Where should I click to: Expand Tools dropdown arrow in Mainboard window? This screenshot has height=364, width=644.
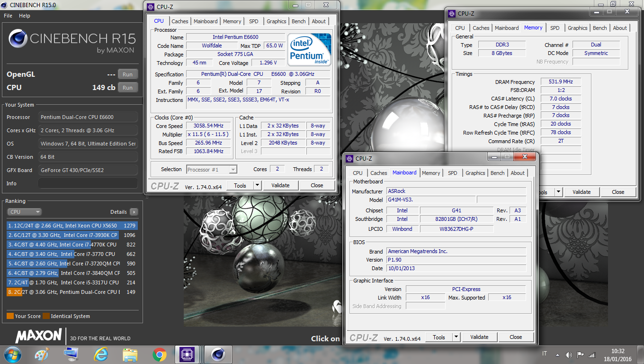tap(456, 337)
